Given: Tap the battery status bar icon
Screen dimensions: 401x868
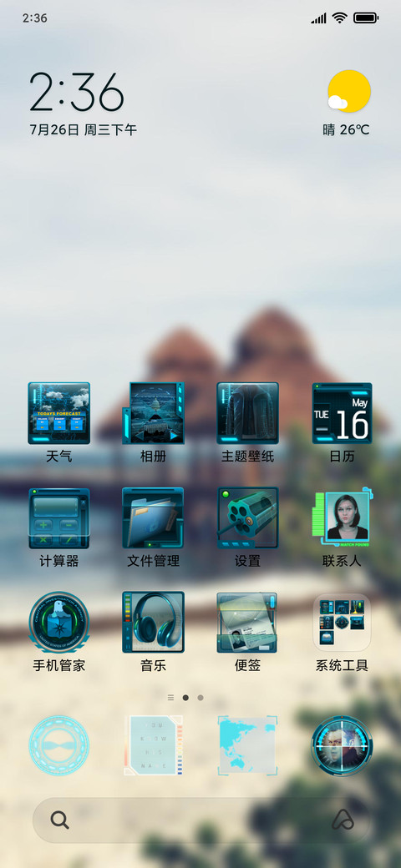Looking at the screenshot, I should point(366,18).
